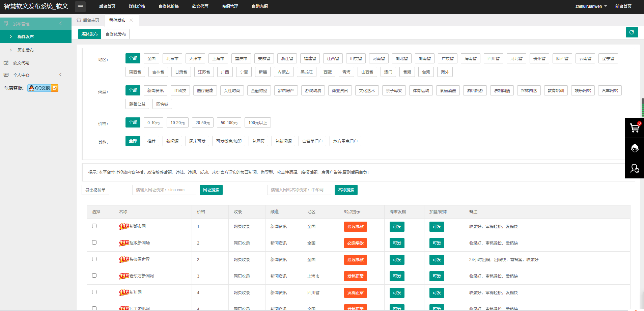Viewport: 644px width, 311px height.
Task: Click the home icon in 后台主页 tab
Action: click(79, 20)
